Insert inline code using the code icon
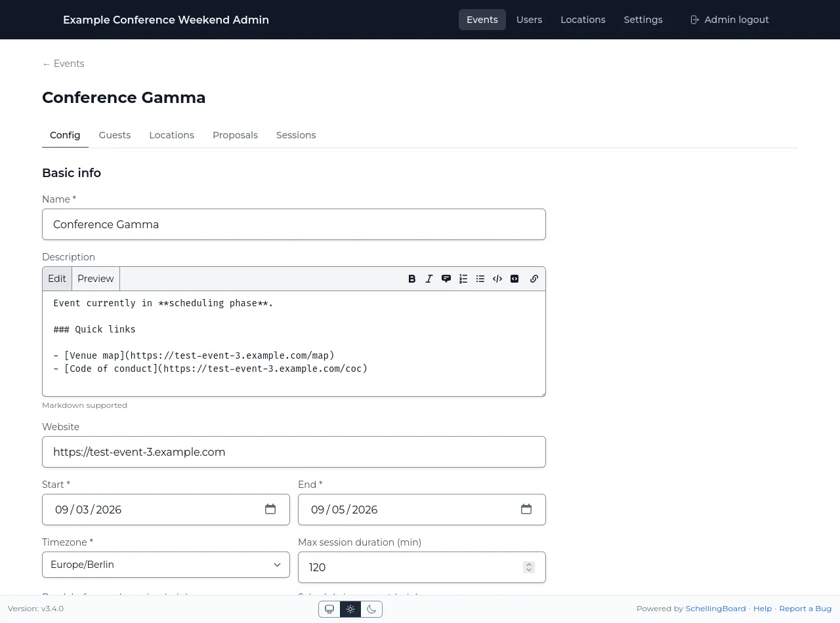 (497, 279)
